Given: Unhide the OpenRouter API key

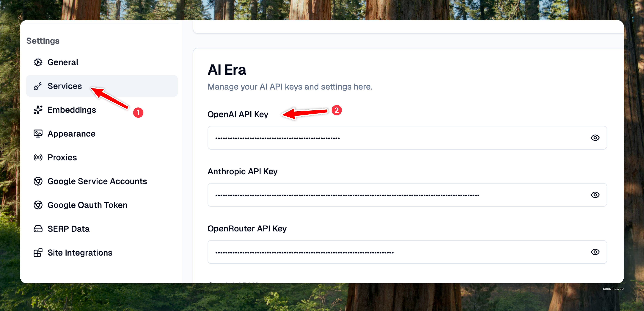Looking at the screenshot, I should [595, 252].
